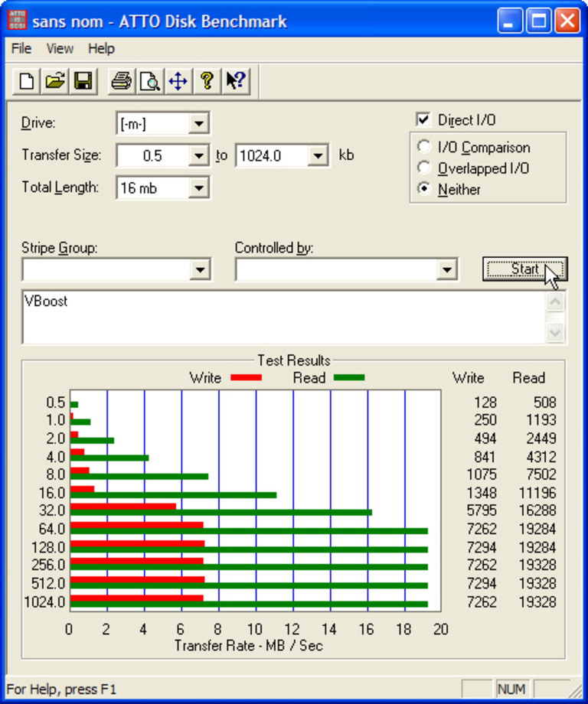Click the four-arrow move icon
Screen dimensions: 588x704
178,82
